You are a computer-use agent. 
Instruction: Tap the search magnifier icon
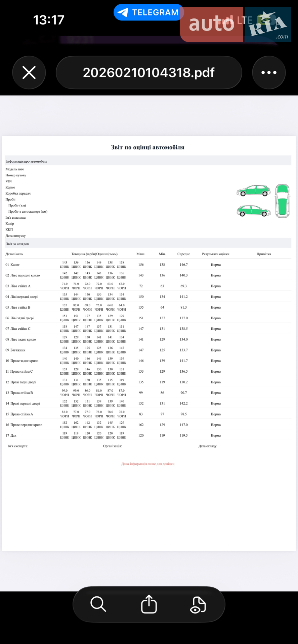(x=98, y=604)
